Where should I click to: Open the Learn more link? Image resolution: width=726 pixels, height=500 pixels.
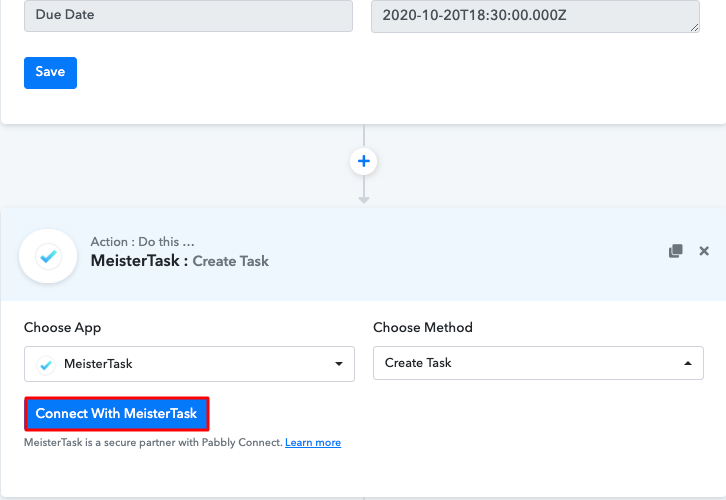tap(313, 443)
